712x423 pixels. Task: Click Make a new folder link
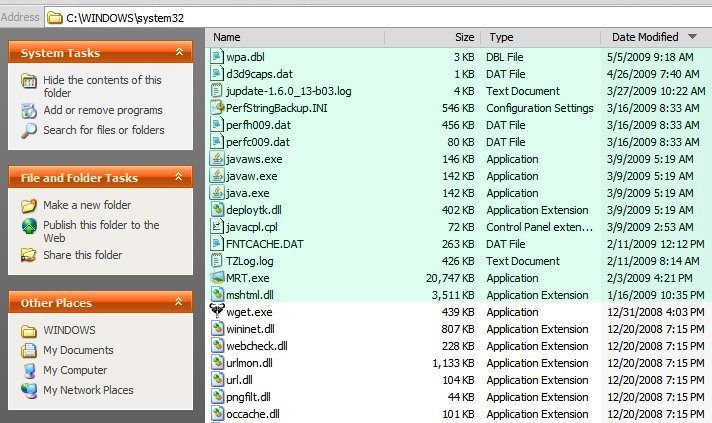pos(87,205)
